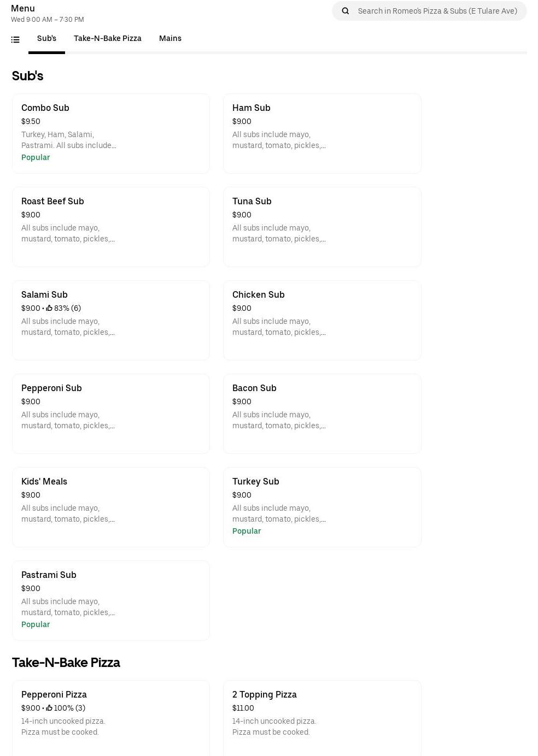Open the Roast Beef Sub item
The height and width of the screenshot is (756, 538).
click(111, 227)
